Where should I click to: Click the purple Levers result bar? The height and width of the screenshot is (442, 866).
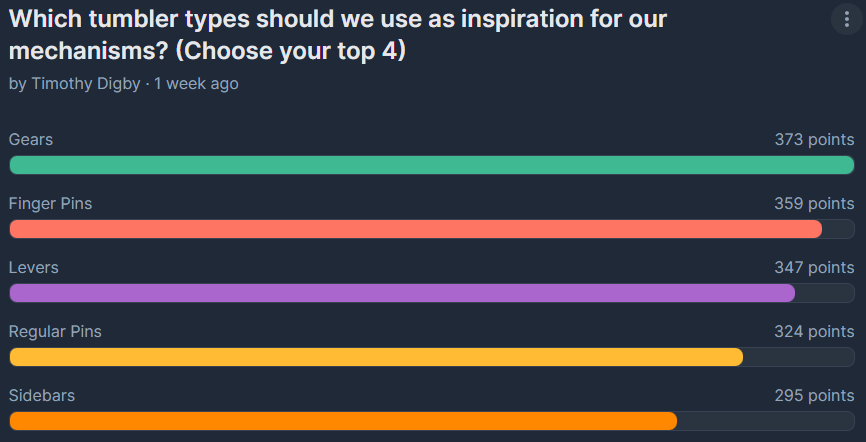pos(402,293)
